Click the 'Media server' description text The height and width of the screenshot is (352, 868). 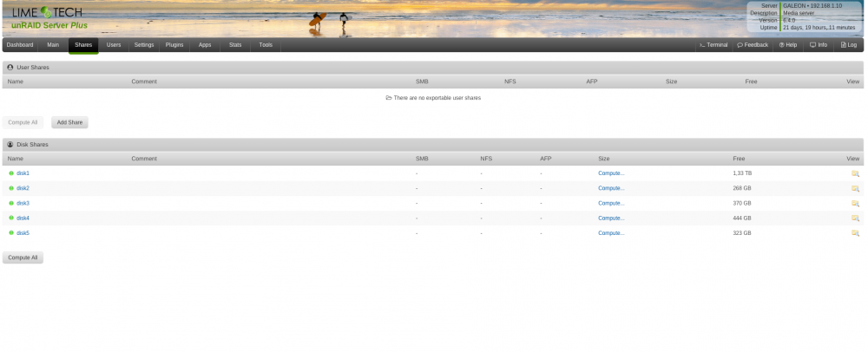pos(799,13)
